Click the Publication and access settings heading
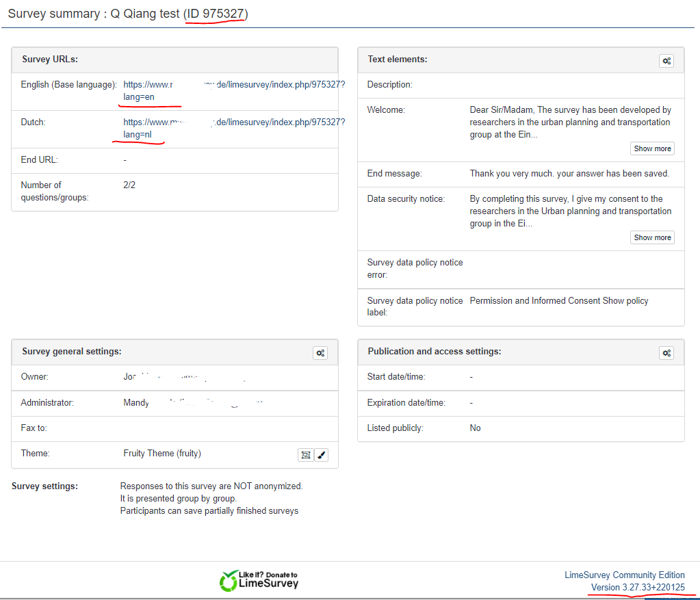Image resolution: width=700 pixels, height=600 pixels. point(434,352)
